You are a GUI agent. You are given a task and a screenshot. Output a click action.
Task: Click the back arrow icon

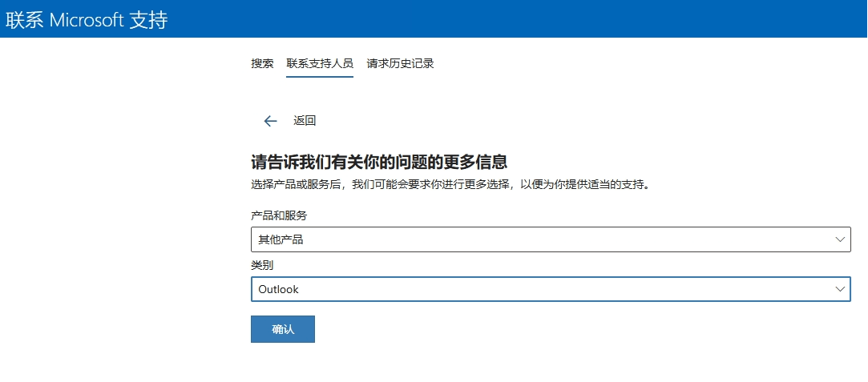point(270,121)
